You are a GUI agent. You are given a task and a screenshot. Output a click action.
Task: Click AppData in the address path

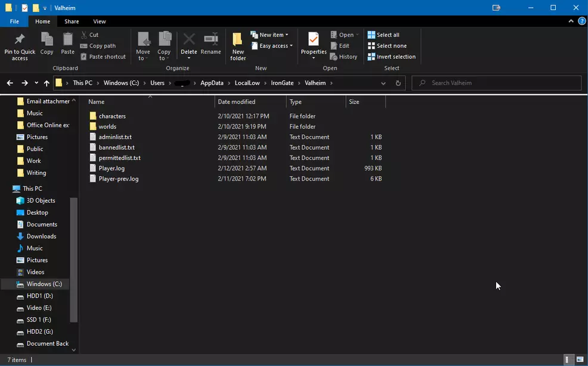point(212,83)
